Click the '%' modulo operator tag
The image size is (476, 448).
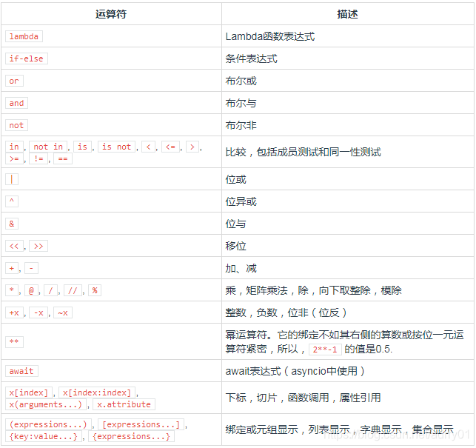point(95,291)
